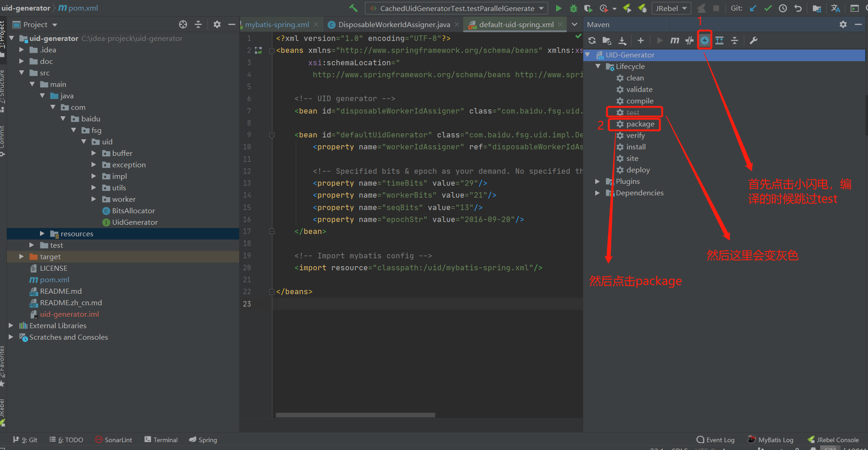Select UidGenerator interface file

pyautogui.click(x=135, y=222)
